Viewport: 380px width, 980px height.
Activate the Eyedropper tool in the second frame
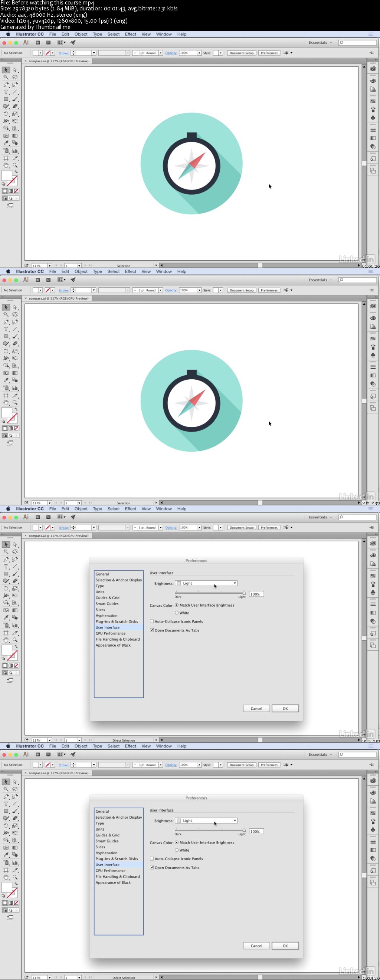tap(6, 380)
